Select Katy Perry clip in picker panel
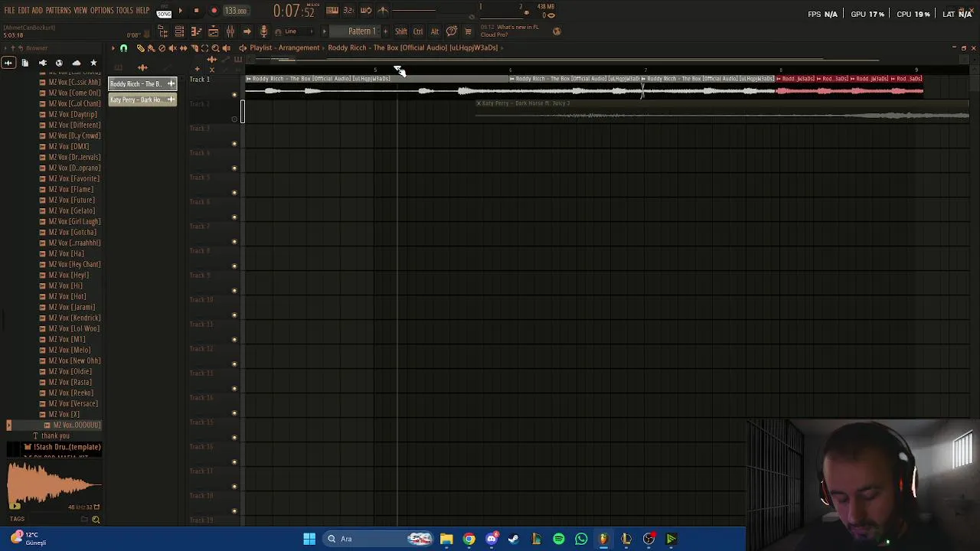The image size is (980, 551). pos(142,99)
